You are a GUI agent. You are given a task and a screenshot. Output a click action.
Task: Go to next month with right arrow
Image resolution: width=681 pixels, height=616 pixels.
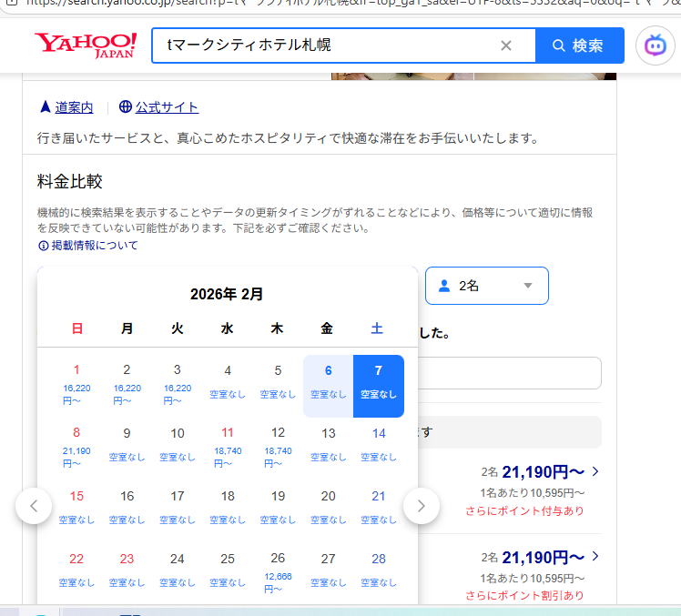421,506
